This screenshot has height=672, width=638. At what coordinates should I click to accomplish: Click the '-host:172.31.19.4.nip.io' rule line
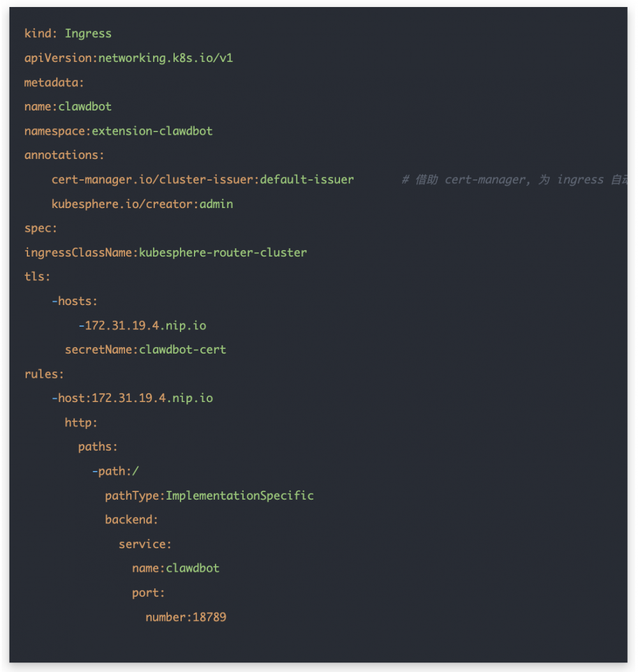pos(132,398)
